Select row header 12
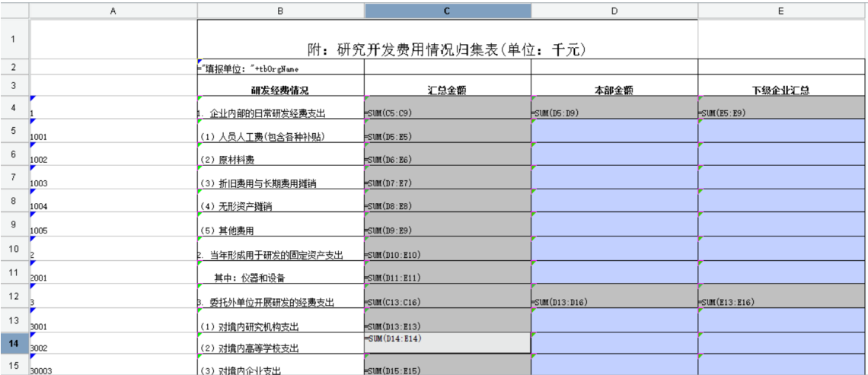The image size is (868, 375). (x=14, y=296)
